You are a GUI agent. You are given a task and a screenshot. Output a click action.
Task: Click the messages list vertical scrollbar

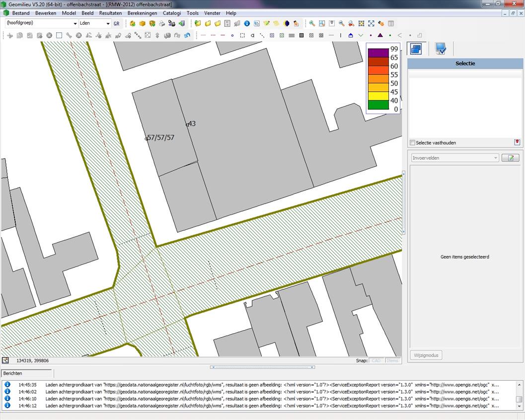pos(519,395)
